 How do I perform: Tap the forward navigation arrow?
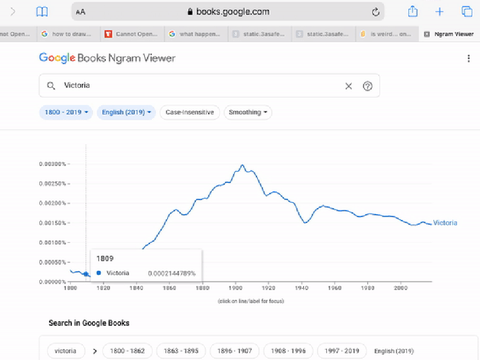coord(13,12)
